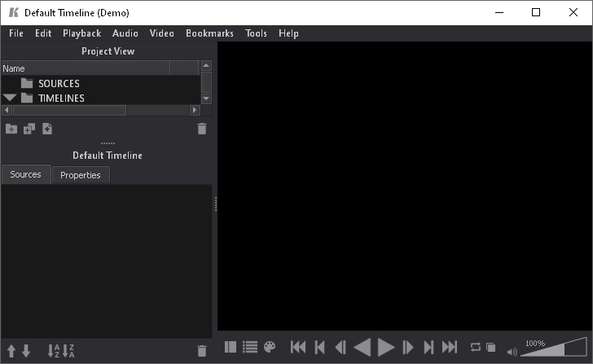Play in reverse
The height and width of the screenshot is (364, 593).
pyautogui.click(x=362, y=347)
